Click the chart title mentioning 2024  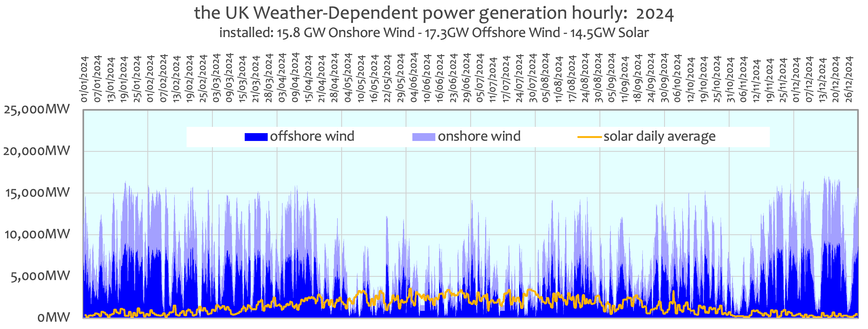tap(434, 14)
